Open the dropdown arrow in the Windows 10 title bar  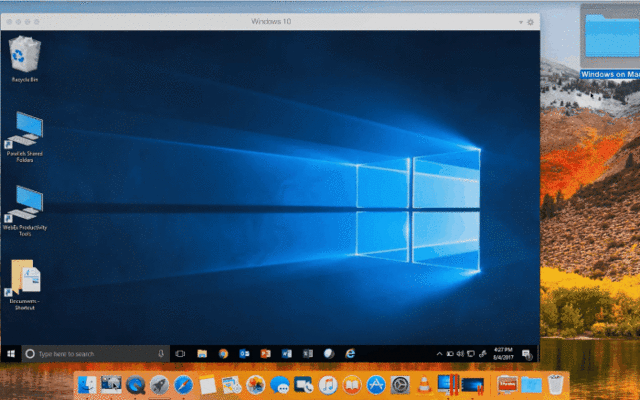tap(521, 22)
